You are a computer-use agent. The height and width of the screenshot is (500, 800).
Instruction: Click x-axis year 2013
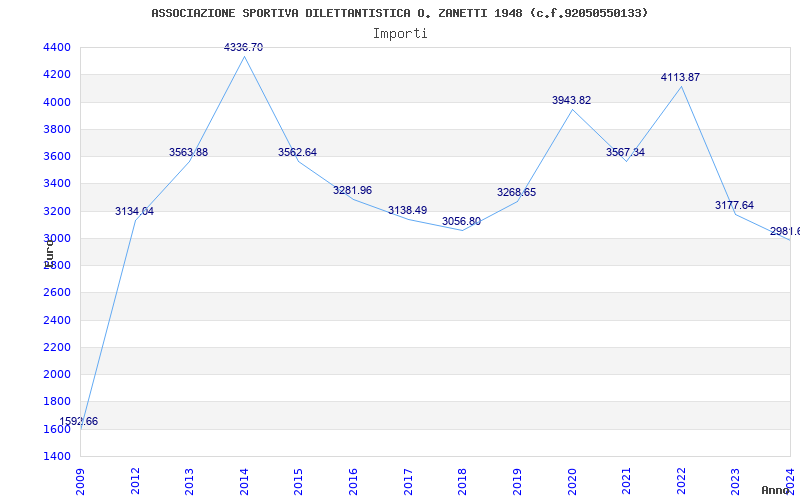coord(189,481)
